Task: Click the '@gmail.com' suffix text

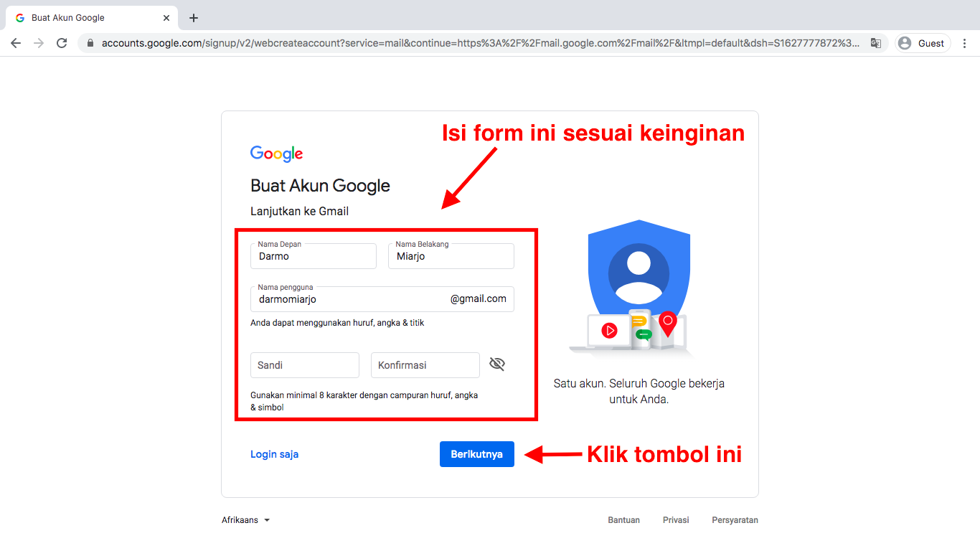Action: point(479,299)
